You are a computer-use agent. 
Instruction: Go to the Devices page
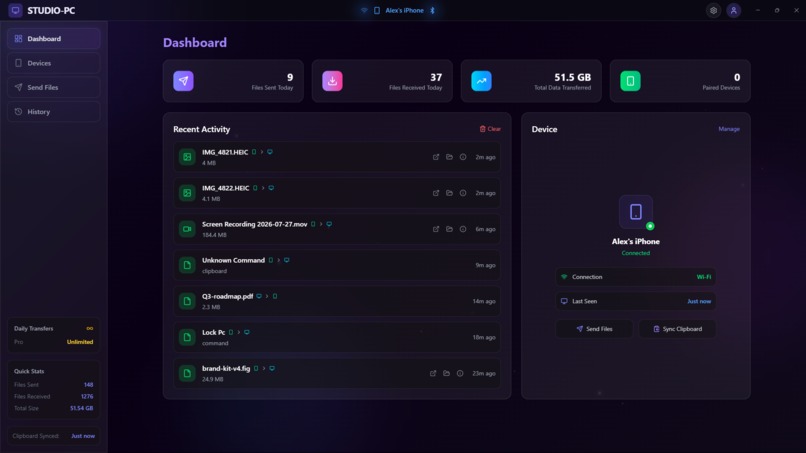click(x=53, y=63)
